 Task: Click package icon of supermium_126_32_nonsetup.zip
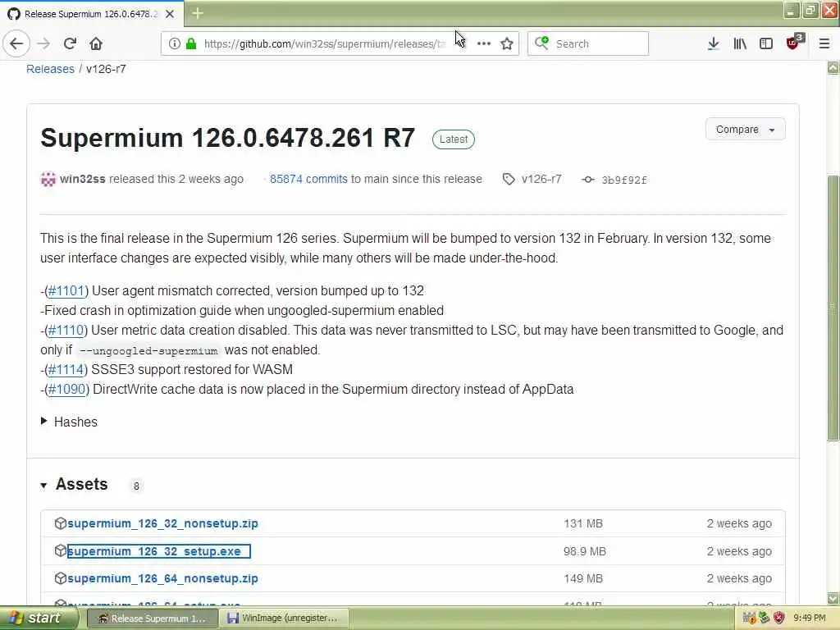pos(60,523)
